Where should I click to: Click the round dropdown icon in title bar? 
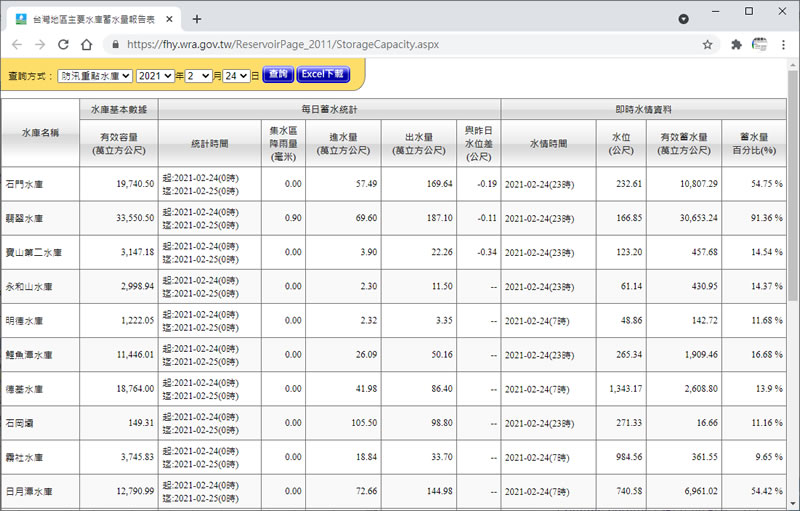pyautogui.click(x=683, y=19)
